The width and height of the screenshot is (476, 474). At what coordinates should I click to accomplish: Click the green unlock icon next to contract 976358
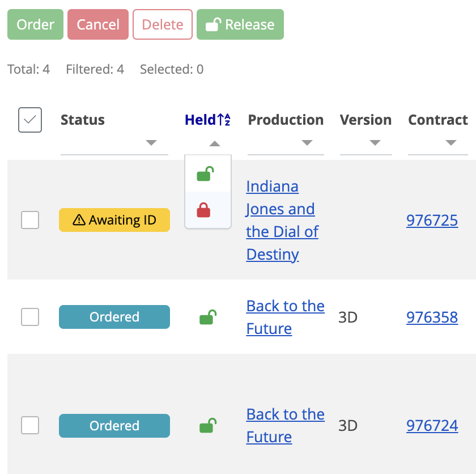[208, 317]
